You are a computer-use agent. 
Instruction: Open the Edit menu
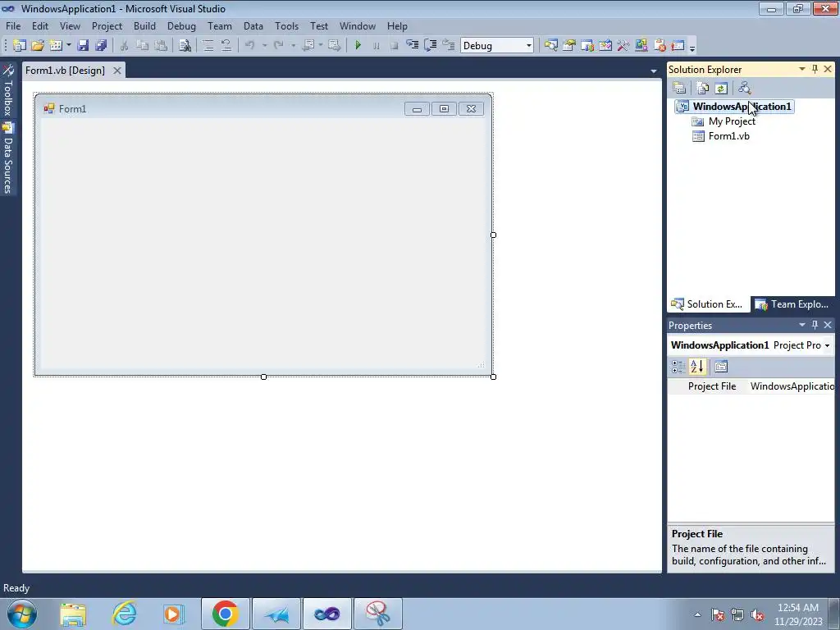click(x=39, y=25)
